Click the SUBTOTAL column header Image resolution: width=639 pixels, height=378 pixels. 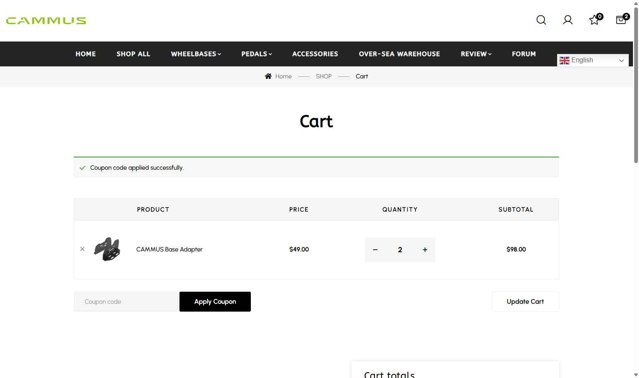click(516, 209)
